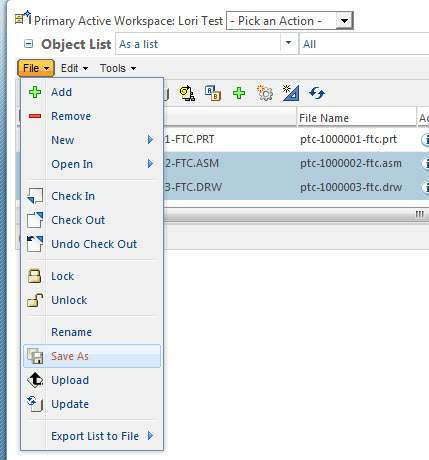
Task: Click the 1-FTC.PRT row name
Action: [x=190, y=139]
